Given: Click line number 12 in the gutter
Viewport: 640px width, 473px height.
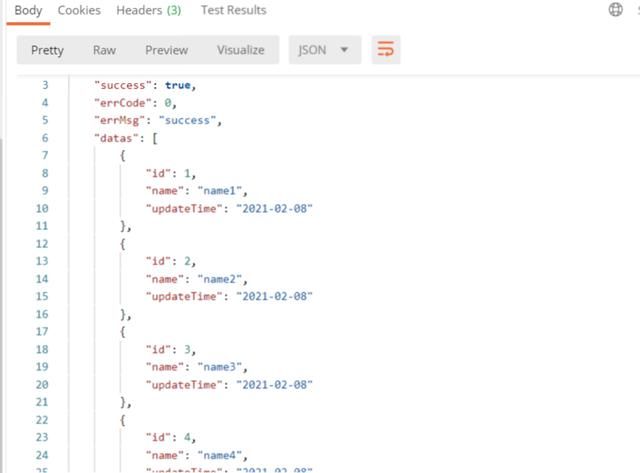Looking at the screenshot, I should (41, 243).
